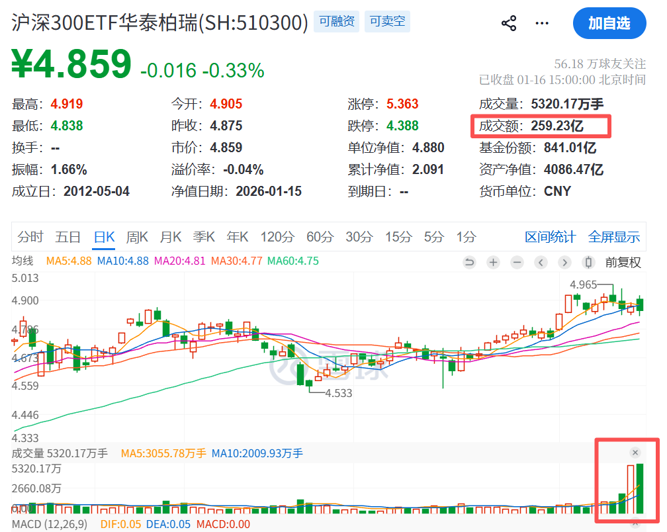Click the 可融资 tag
The image size is (667, 532).
pyautogui.click(x=335, y=22)
